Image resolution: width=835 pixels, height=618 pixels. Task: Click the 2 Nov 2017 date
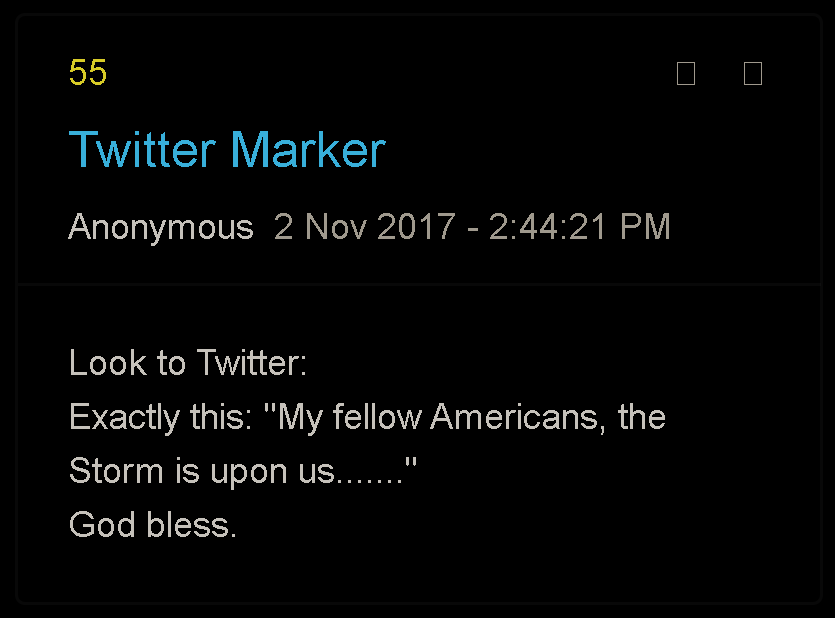tap(364, 227)
